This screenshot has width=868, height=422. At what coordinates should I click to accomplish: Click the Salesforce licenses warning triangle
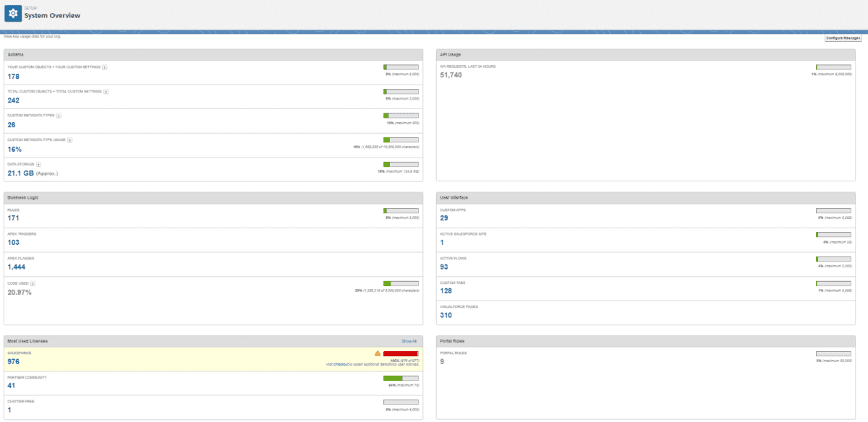[376, 354]
